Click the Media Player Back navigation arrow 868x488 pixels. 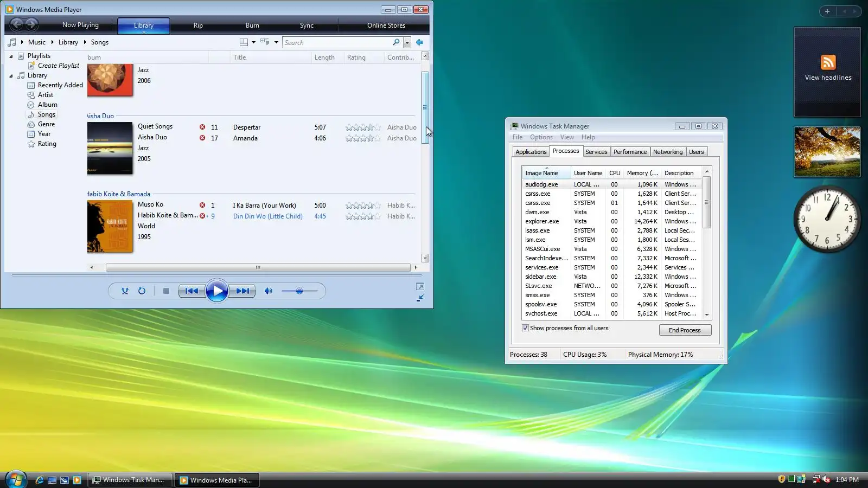[16, 24]
